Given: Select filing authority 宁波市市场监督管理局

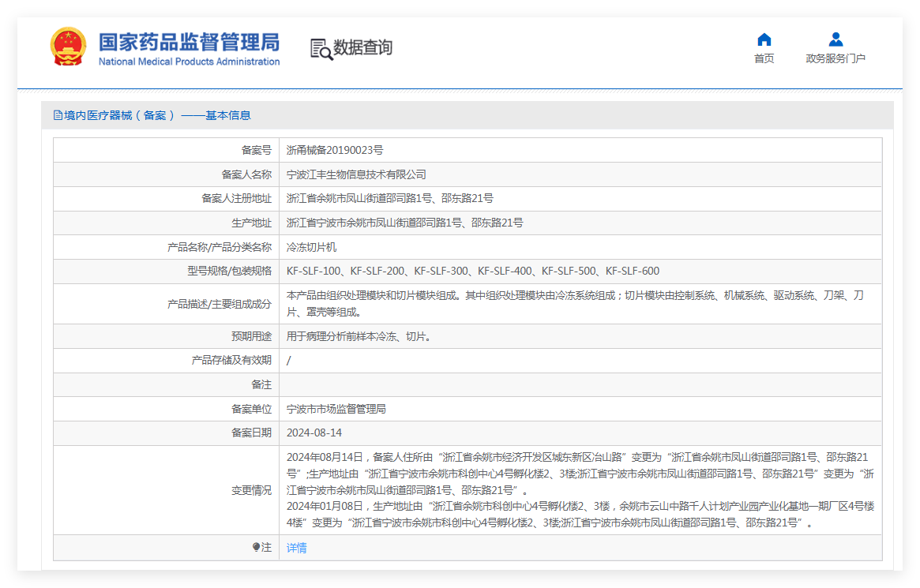Looking at the screenshot, I should pyautogui.click(x=336, y=409).
